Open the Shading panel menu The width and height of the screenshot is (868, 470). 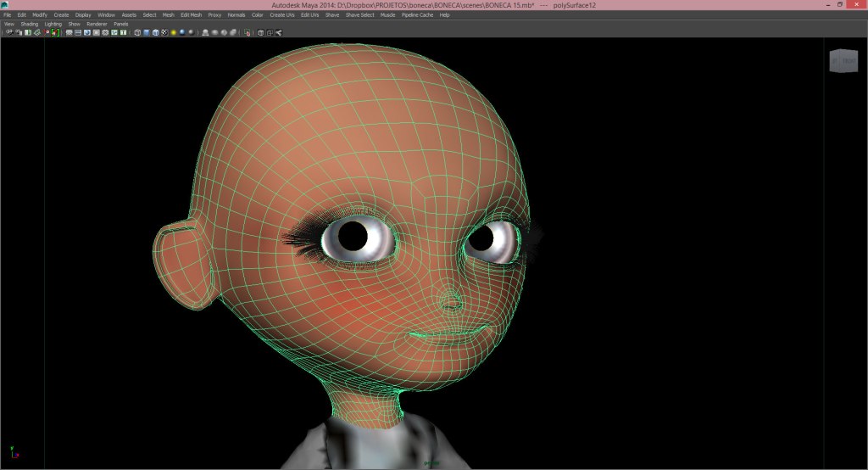pos(30,24)
